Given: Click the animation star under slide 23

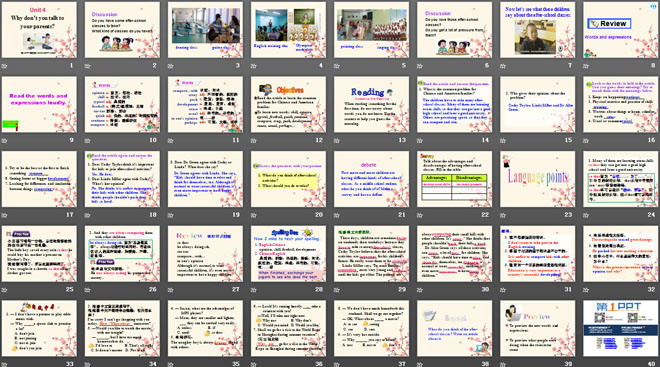Looking at the screenshot, I should (503, 215).
